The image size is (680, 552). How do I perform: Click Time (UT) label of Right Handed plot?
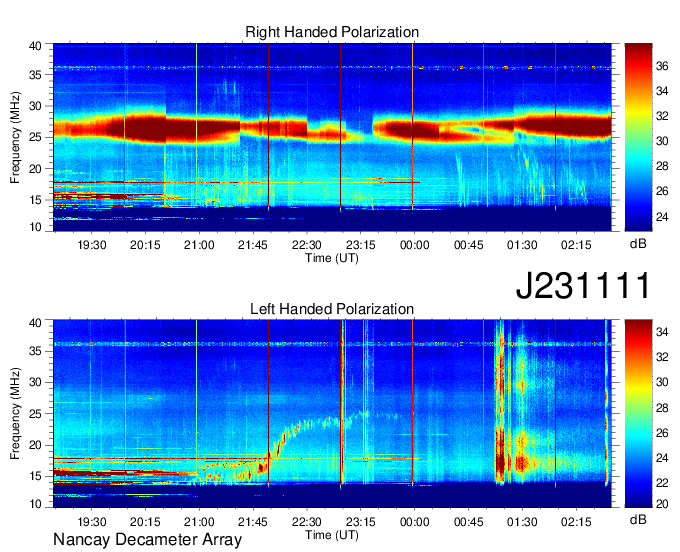point(332,258)
